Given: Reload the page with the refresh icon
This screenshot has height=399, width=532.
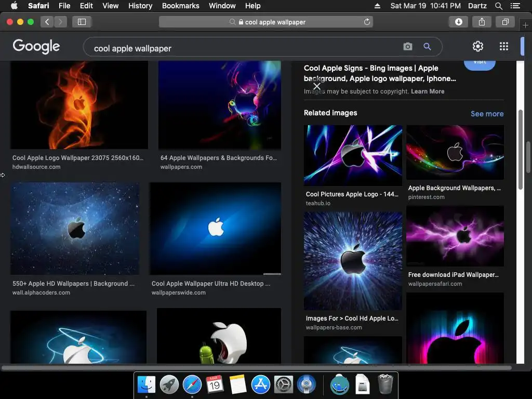Looking at the screenshot, I should [x=367, y=22].
